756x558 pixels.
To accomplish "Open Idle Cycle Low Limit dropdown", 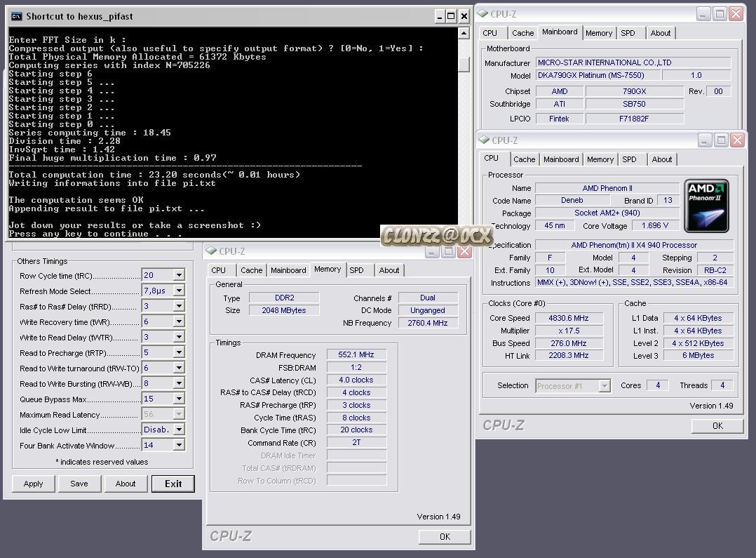I will pyautogui.click(x=179, y=430).
